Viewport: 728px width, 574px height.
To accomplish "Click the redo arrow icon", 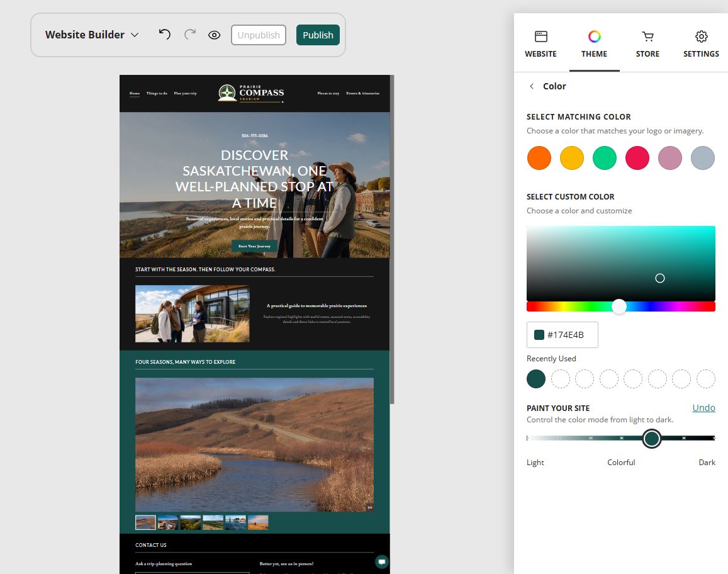I will coord(189,35).
